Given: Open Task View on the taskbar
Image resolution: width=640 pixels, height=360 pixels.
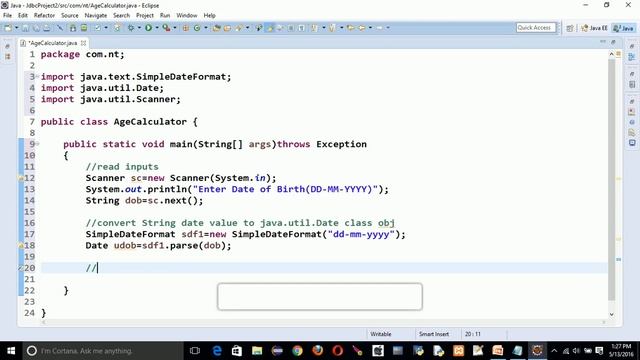Looking at the screenshot, I should [x=195, y=351].
